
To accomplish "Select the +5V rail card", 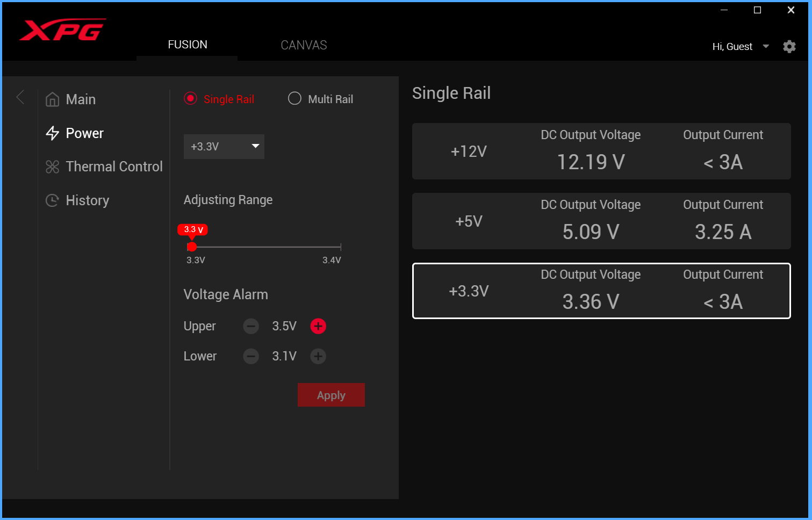I will coord(601,221).
